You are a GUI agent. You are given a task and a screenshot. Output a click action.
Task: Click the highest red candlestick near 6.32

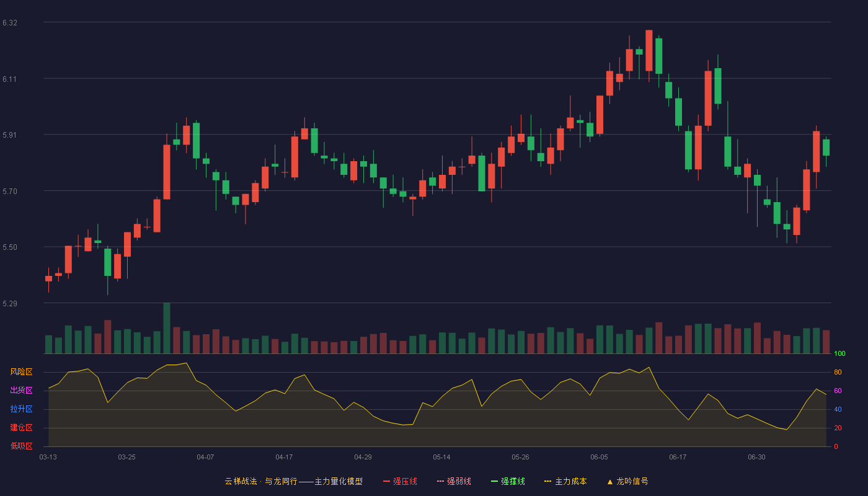[649, 50]
